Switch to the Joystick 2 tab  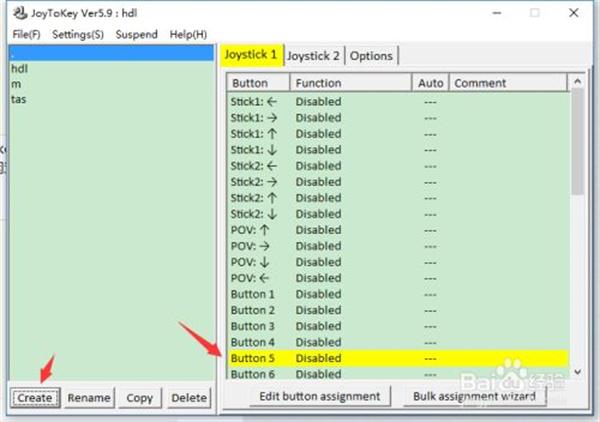(x=313, y=55)
